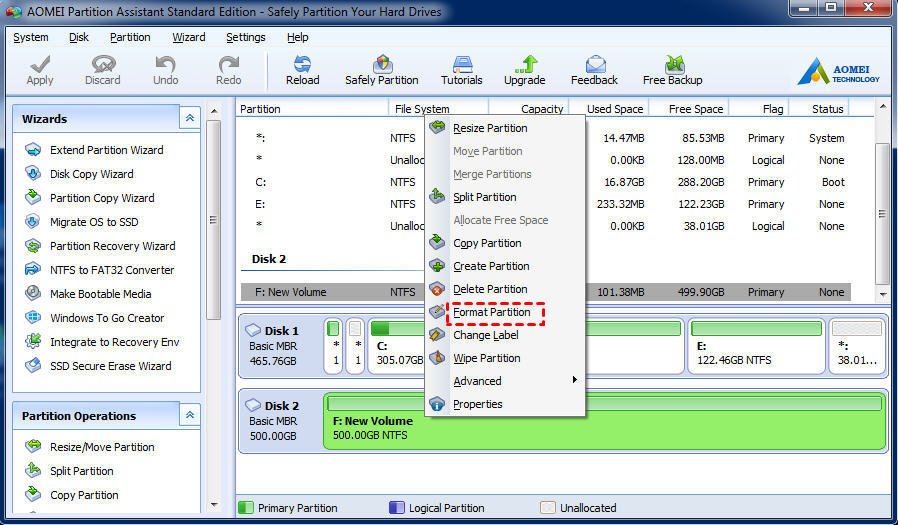Viewport: 898px width, 525px height.
Task: Click Split Partition icon in Partition Operations
Action: tap(33, 471)
